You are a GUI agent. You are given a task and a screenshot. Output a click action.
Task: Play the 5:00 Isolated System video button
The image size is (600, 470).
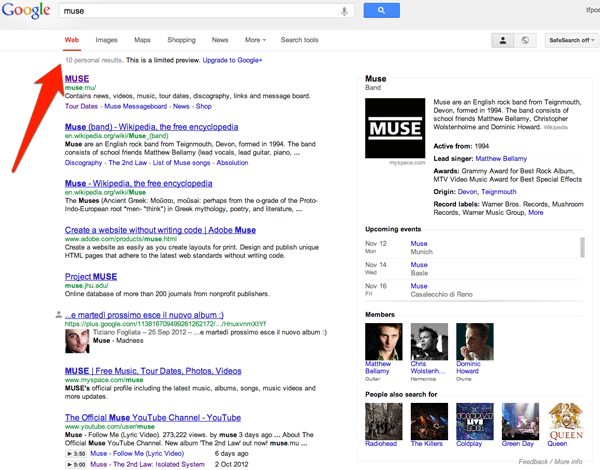[x=76, y=465]
